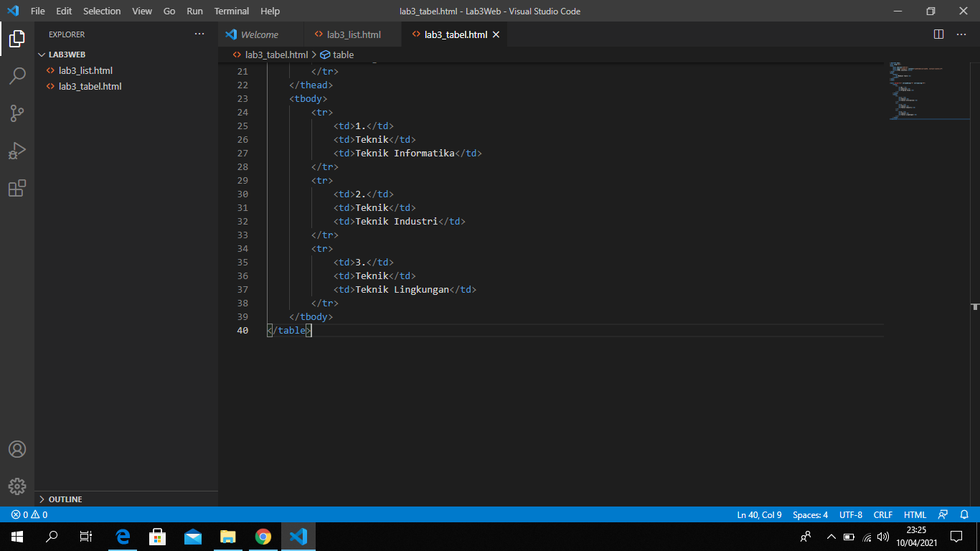The image size is (980, 551).
Task: Switch to the lab3_list.html tab
Action: [x=353, y=34]
